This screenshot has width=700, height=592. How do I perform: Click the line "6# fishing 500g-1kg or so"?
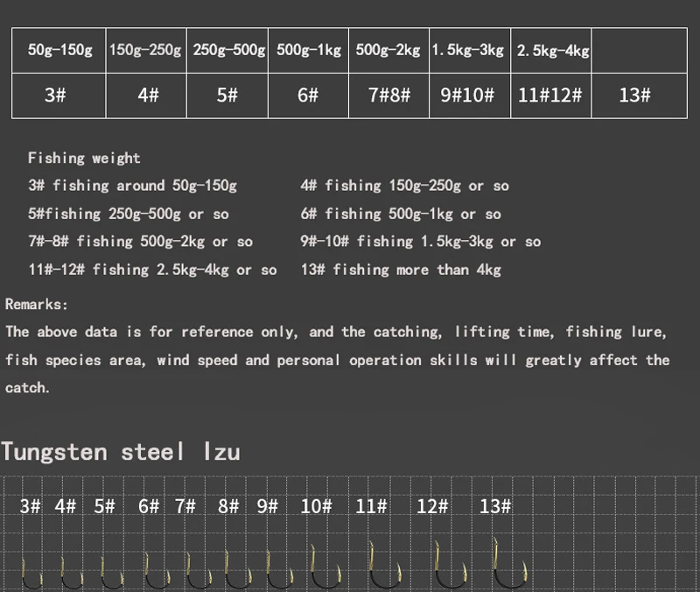click(401, 214)
